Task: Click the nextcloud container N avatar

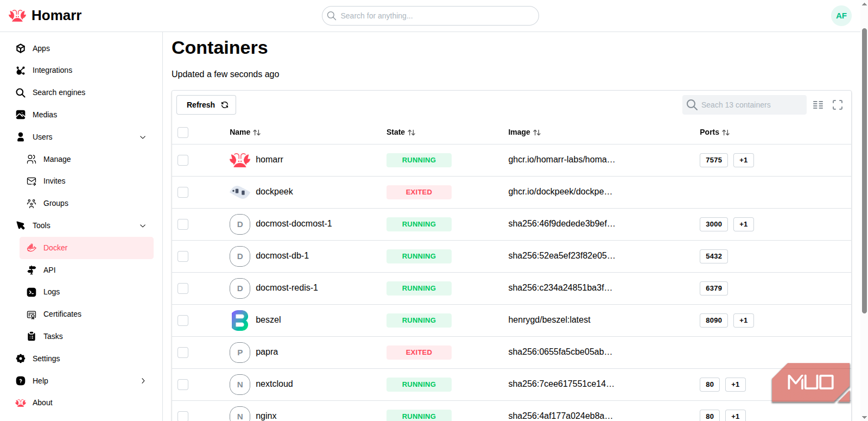Action: [240, 385]
